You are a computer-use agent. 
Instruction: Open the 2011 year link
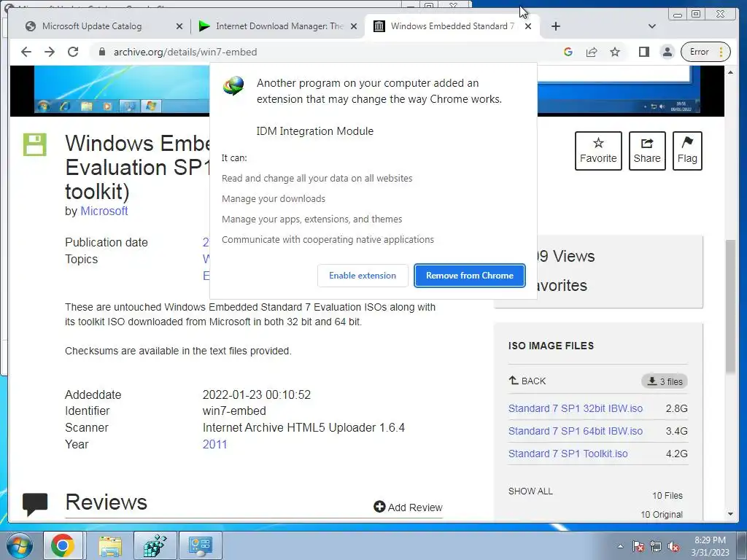[x=215, y=444]
